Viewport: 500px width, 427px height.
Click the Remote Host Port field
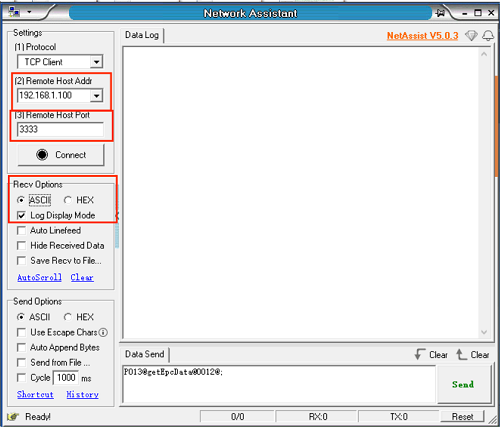(x=60, y=129)
